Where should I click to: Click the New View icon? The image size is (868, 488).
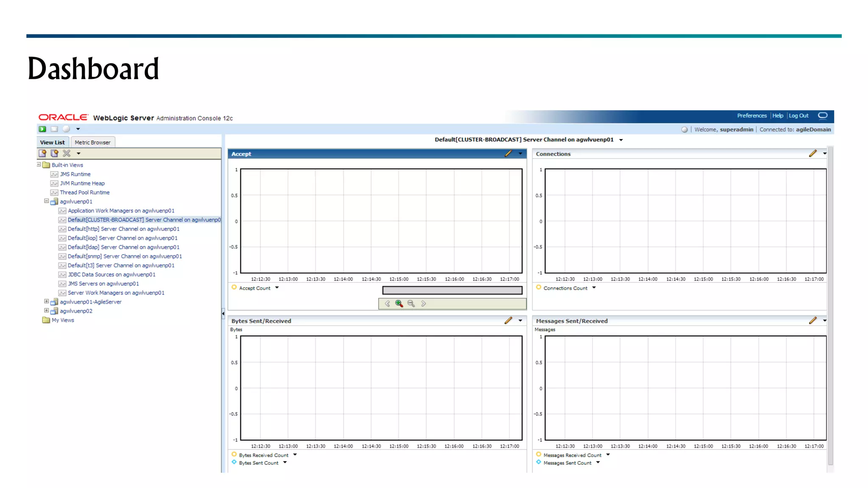[42, 153]
